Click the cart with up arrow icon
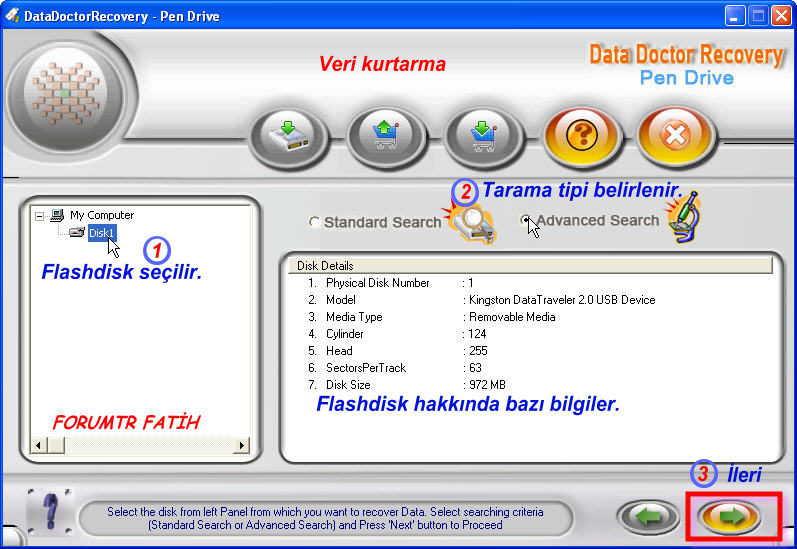Screen dimensions: 797x549 click(386, 137)
